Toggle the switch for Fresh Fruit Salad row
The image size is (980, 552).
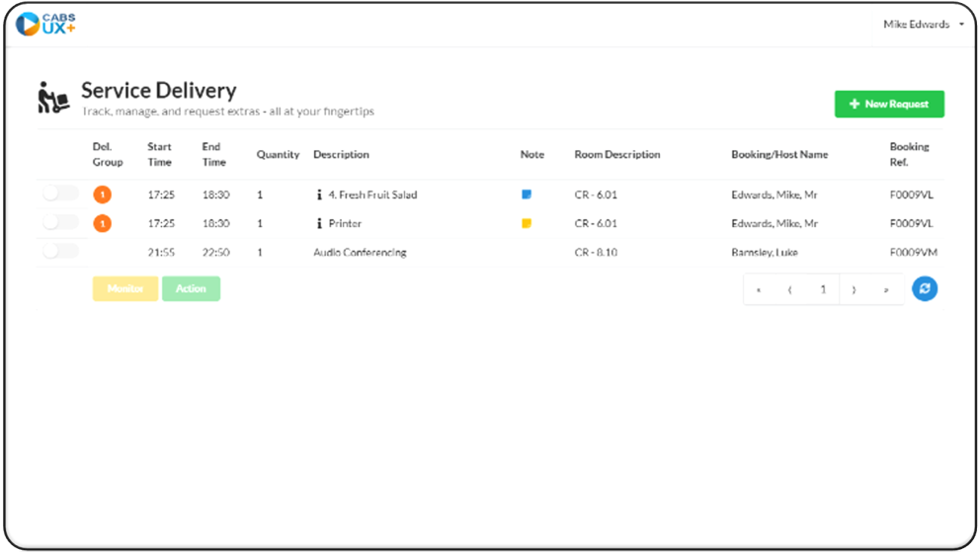(60, 194)
